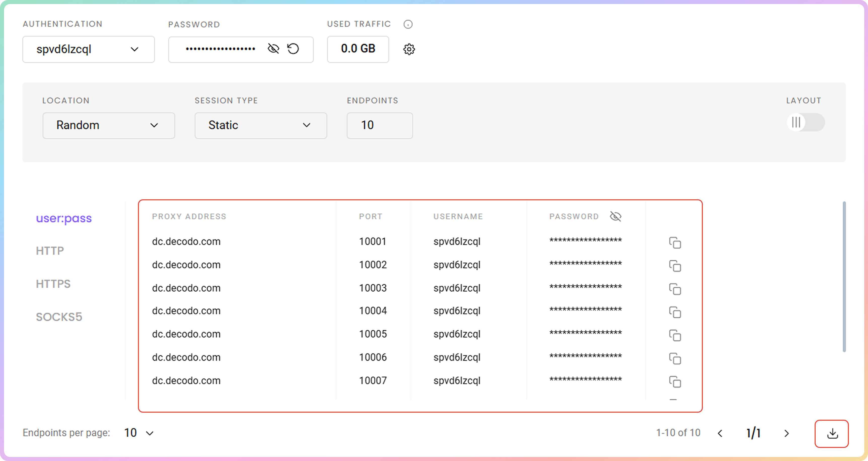Viewport: 868px width, 461px height.
Task: Go to the next endpoints page
Action: [786, 433]
